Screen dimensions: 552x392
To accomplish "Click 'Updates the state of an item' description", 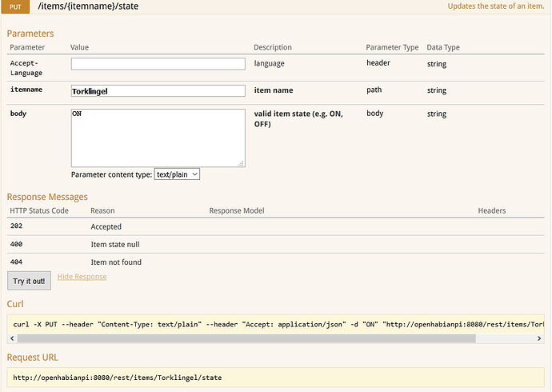I will (x=496, y=6).
